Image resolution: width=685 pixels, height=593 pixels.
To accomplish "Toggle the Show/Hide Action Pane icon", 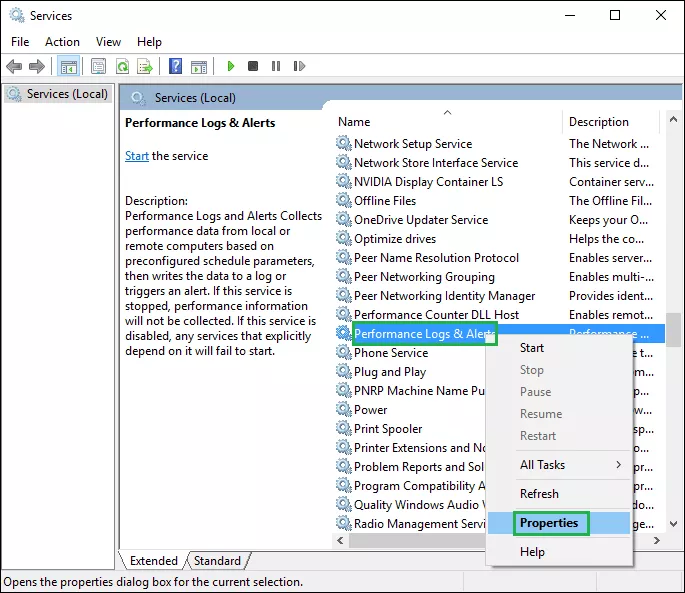I will point(199,66).
